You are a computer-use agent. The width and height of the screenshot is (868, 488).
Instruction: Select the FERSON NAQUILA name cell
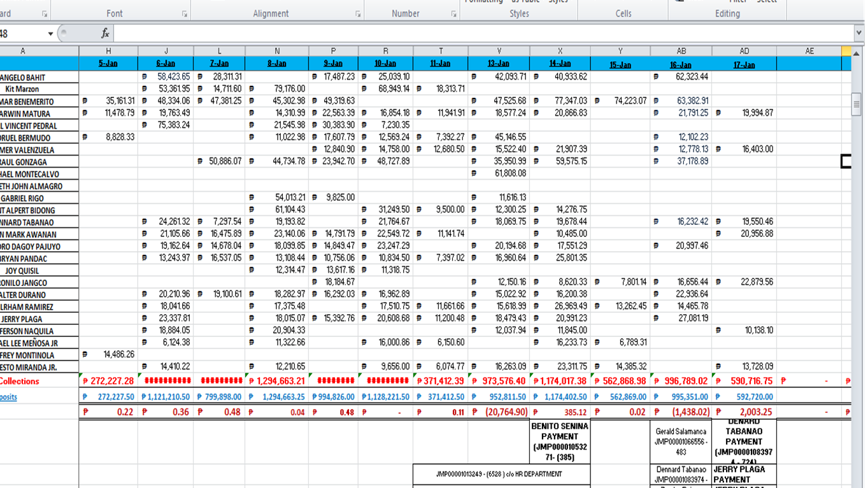click(x=39, y=331)
